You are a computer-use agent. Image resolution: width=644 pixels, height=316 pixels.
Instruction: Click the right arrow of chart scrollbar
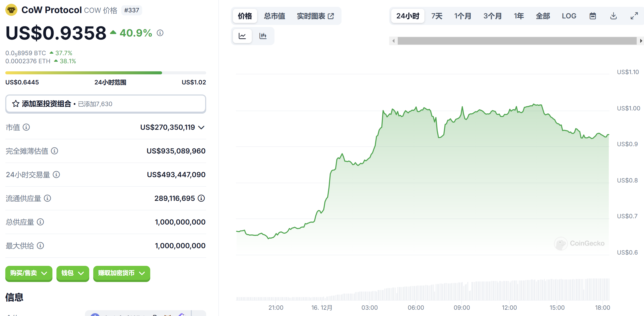pyautogui.click(x=641, y=41)
